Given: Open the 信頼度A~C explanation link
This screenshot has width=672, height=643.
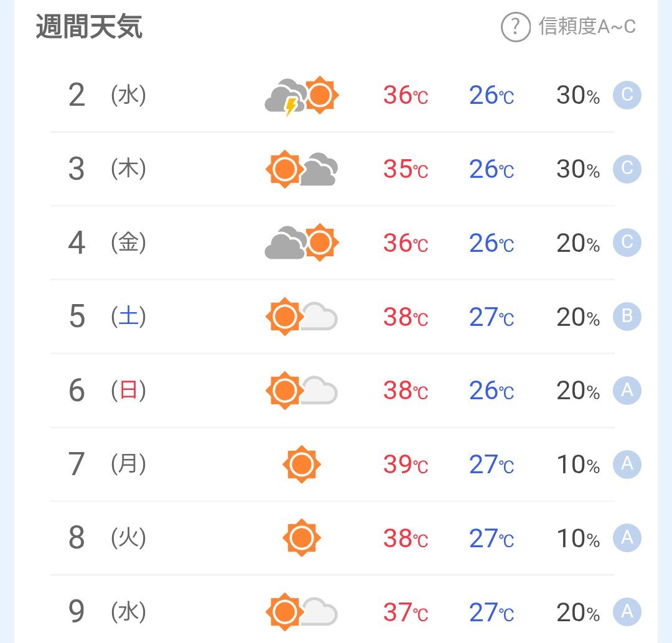Looking at the screenshot, I should 587,27.
